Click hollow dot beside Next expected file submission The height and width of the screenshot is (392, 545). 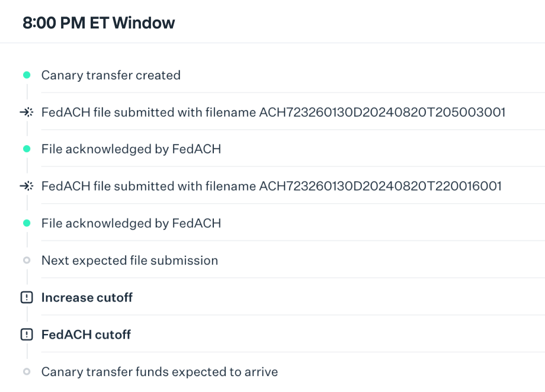(x=27, y=261)
